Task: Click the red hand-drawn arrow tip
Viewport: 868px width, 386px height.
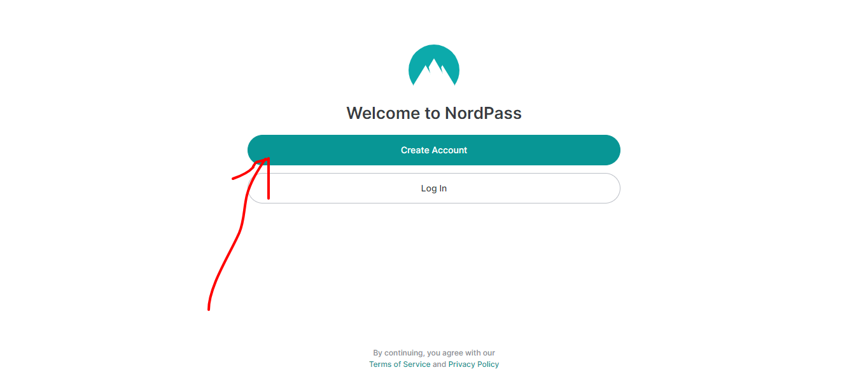Action: click(x=267, y=161)
